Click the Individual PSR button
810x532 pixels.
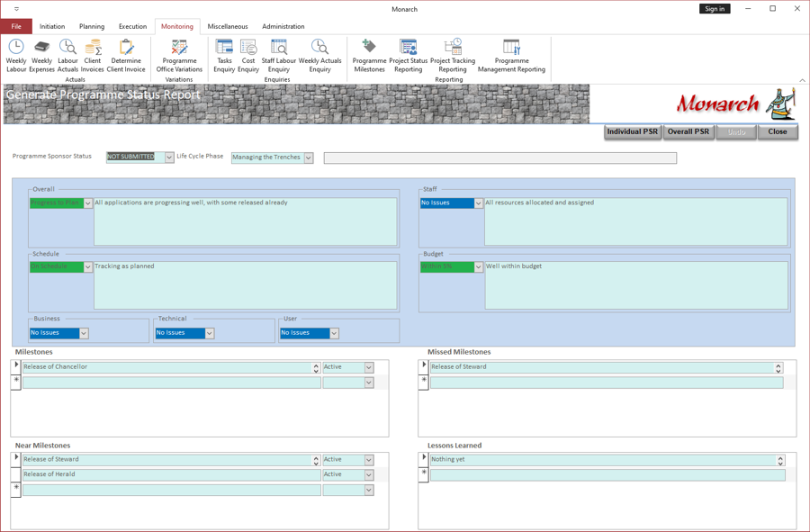point(633,131)
